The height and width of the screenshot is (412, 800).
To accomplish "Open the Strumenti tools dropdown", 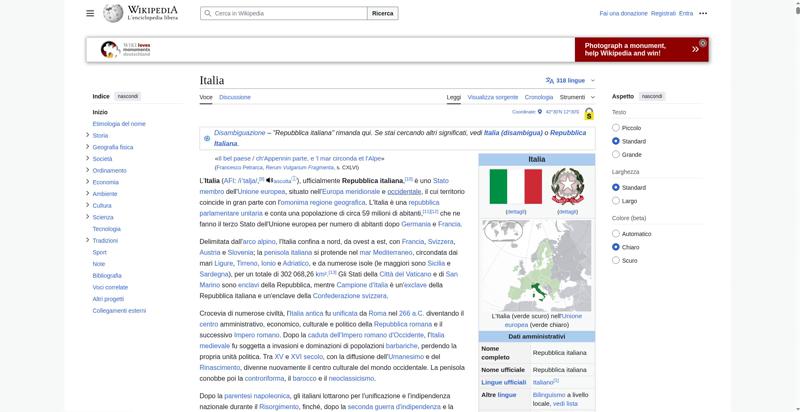I will tap(577, 97).
